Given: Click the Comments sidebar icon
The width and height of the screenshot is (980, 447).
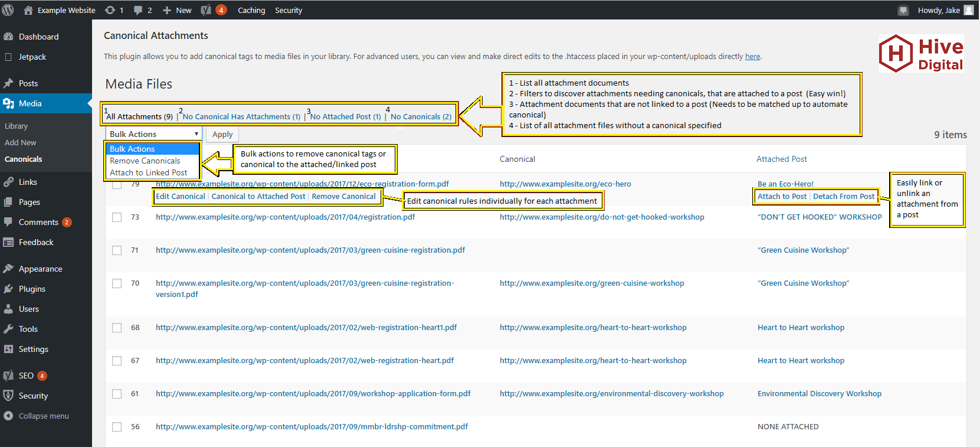Looking at the screenshot, I should click(8, 222).
